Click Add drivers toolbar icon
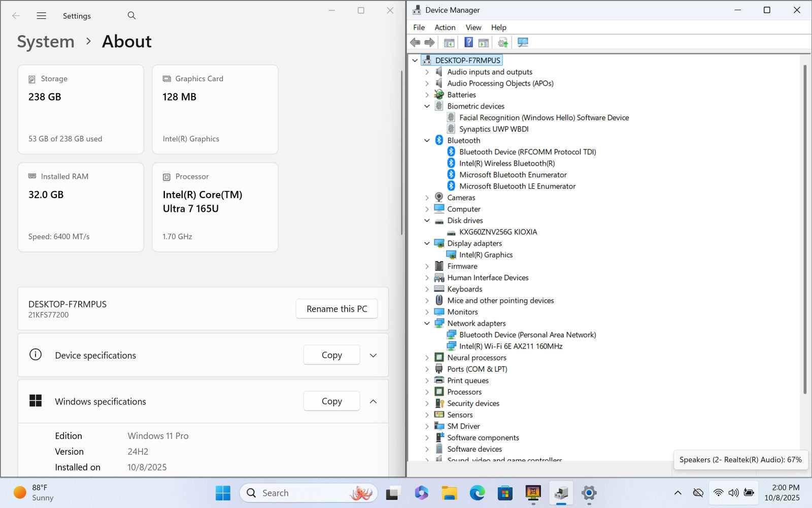812x508 pixels. coord(503,43)
